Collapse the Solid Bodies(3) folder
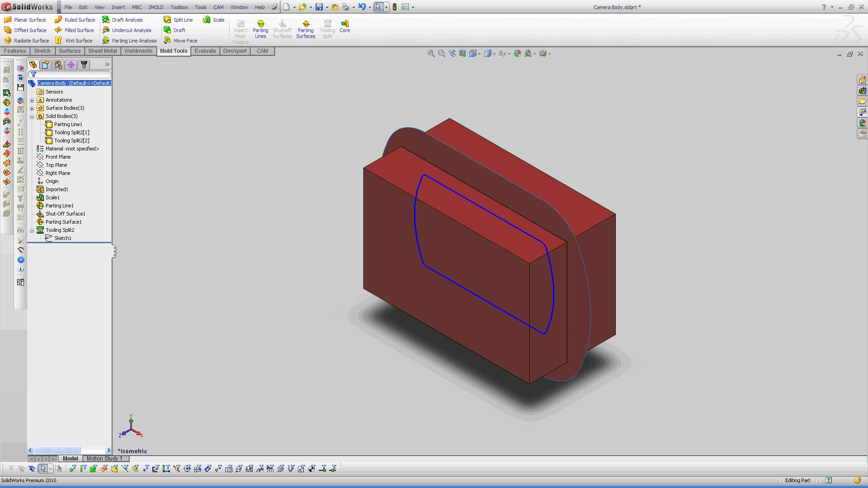 [x=32, y=117]
